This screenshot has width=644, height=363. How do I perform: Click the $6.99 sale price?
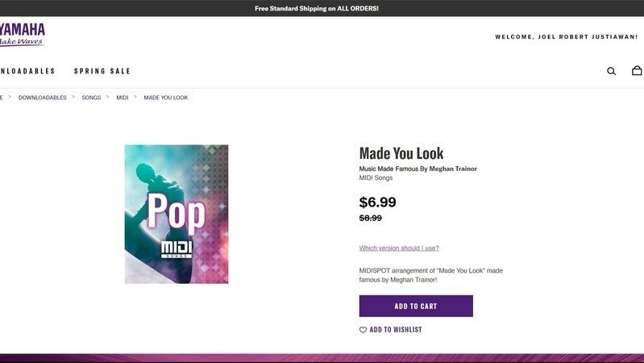point(378,202)
